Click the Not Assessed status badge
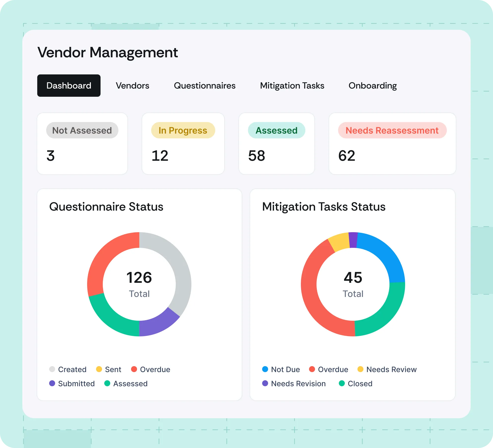This screenshot has height=448, width=493. pos(82,130)
